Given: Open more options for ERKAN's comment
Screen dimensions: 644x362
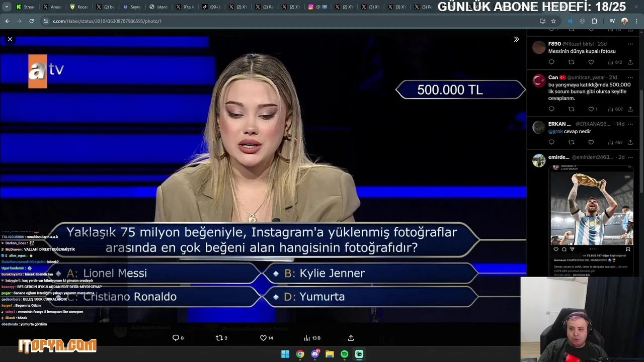Looking at the screenshot, I should pyautogui.click(x=630, y=124).
